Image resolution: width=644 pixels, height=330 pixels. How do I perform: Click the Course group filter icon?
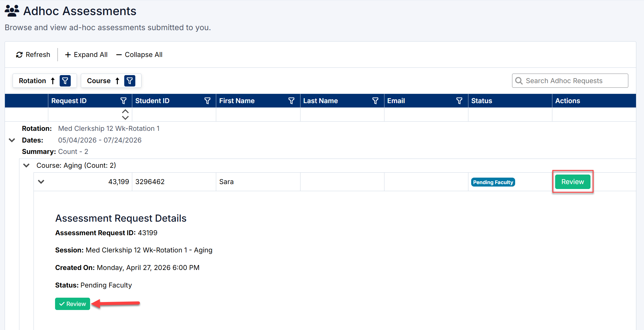pyautogui.click(x=130, y=81)
